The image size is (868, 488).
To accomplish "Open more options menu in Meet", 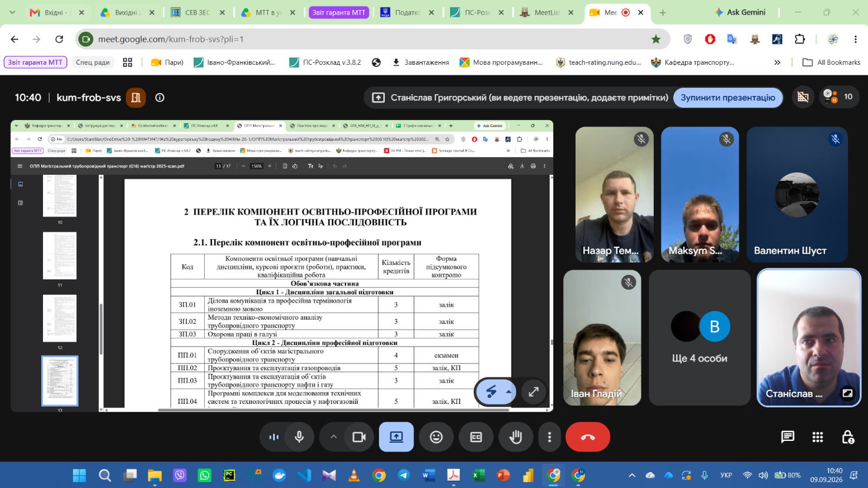I will (x=550, y=437).
